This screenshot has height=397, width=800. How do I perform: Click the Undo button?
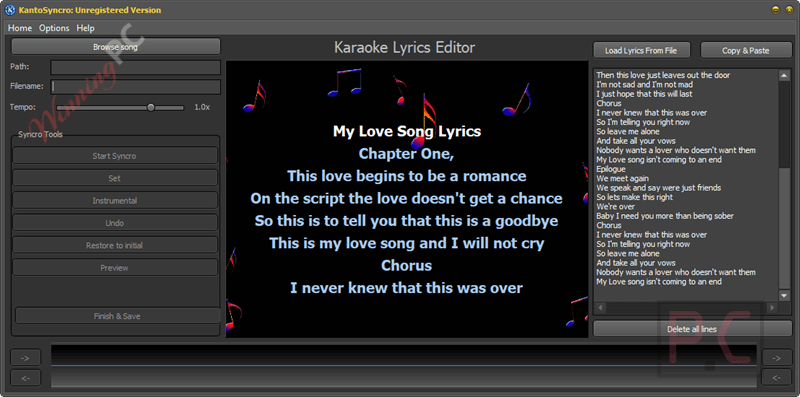pyautogui.click(x=115, y=223)
